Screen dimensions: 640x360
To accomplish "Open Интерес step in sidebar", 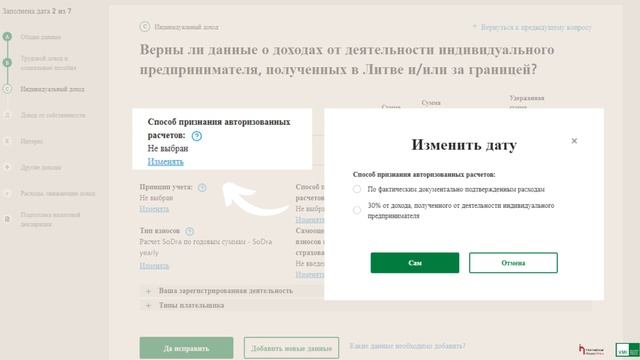I will [31, 141].
